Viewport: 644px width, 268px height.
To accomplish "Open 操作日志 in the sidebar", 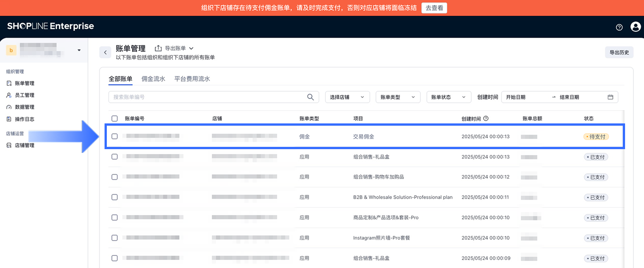I will (25, 119).
